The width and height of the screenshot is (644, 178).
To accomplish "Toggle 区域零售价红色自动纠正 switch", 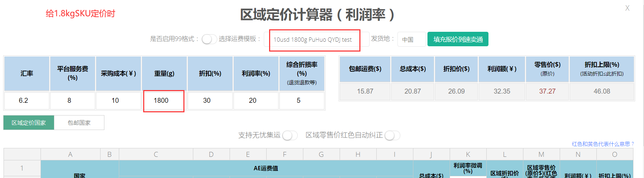I will click(392, 136).
